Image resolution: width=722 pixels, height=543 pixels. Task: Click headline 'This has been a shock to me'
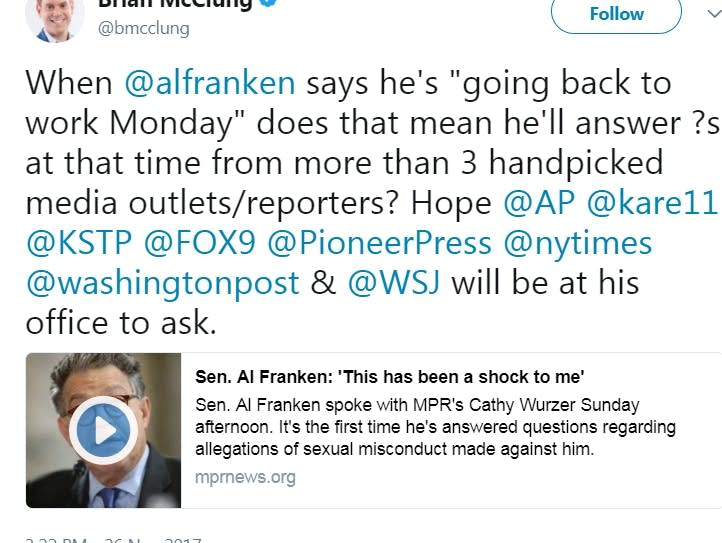(389, 377)
